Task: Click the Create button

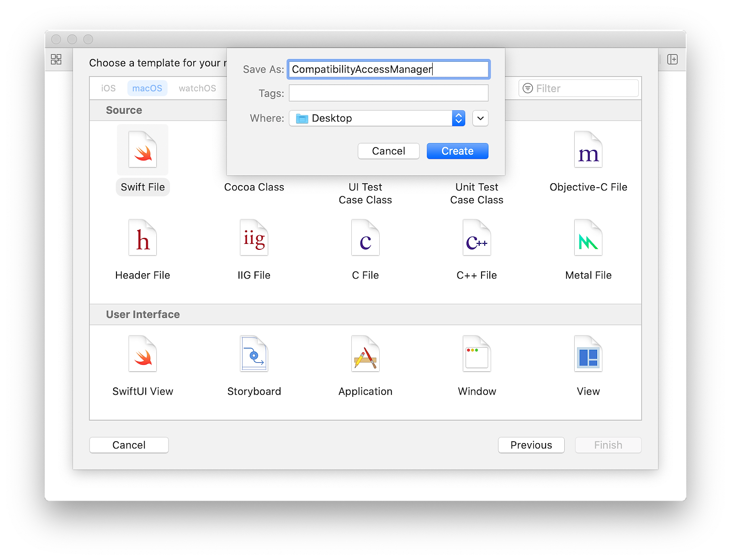Action: tap(457, 151)
